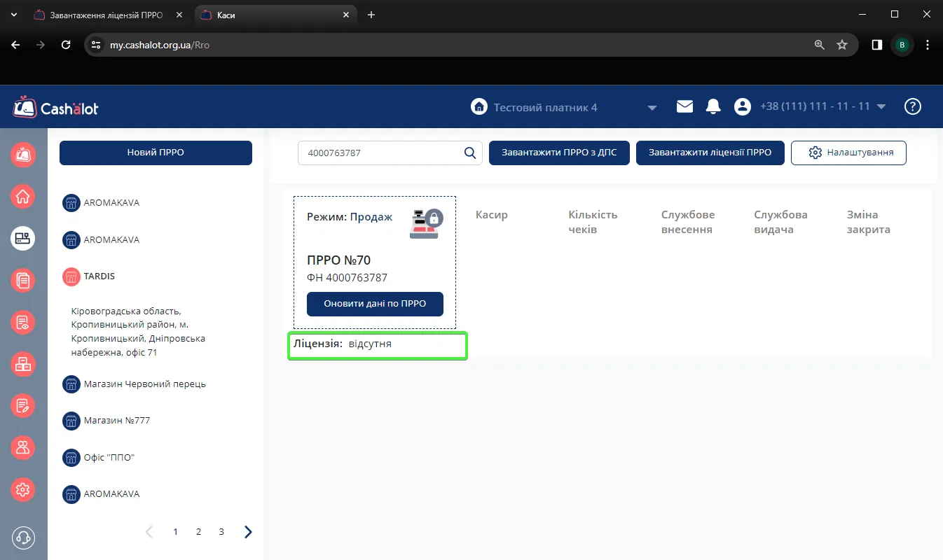The image size is (943, 560).
Task: Click the Новий ПРРО button
Action: pos(156,153)
